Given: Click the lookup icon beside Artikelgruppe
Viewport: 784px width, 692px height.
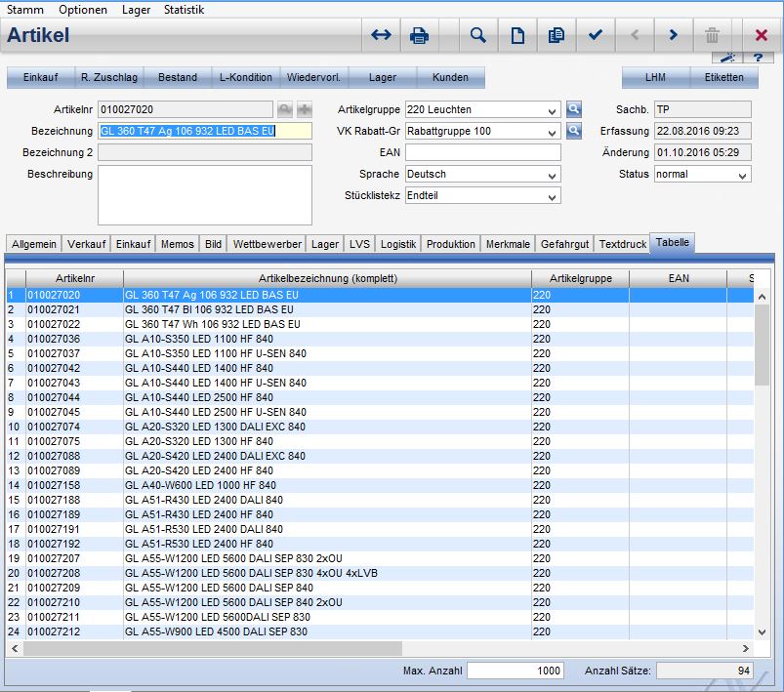Looking at the screenshot, I should (574, 109).
